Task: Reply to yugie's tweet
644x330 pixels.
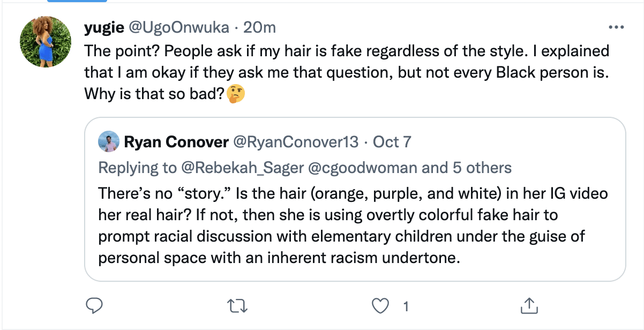Action: pyautogui.click(x=94, y=306)
